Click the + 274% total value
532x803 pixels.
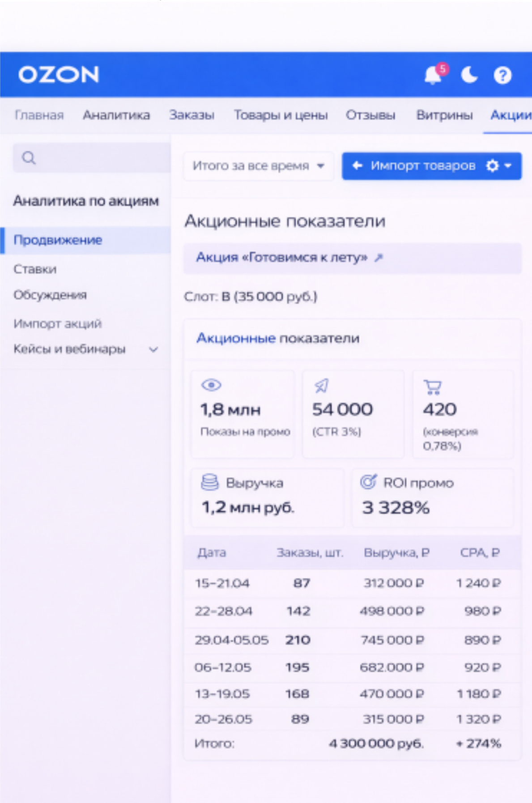point(478,744)
